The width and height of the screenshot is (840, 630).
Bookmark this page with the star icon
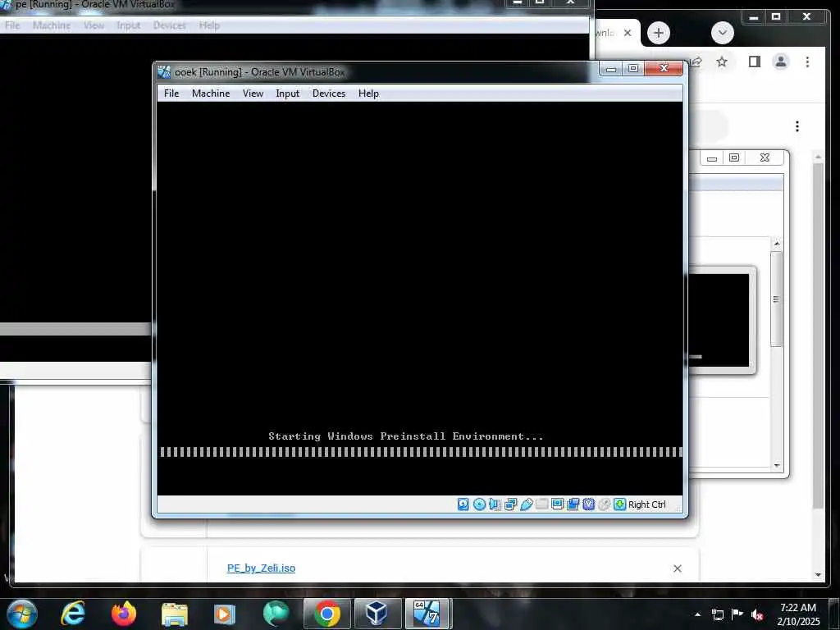(722, 62)
